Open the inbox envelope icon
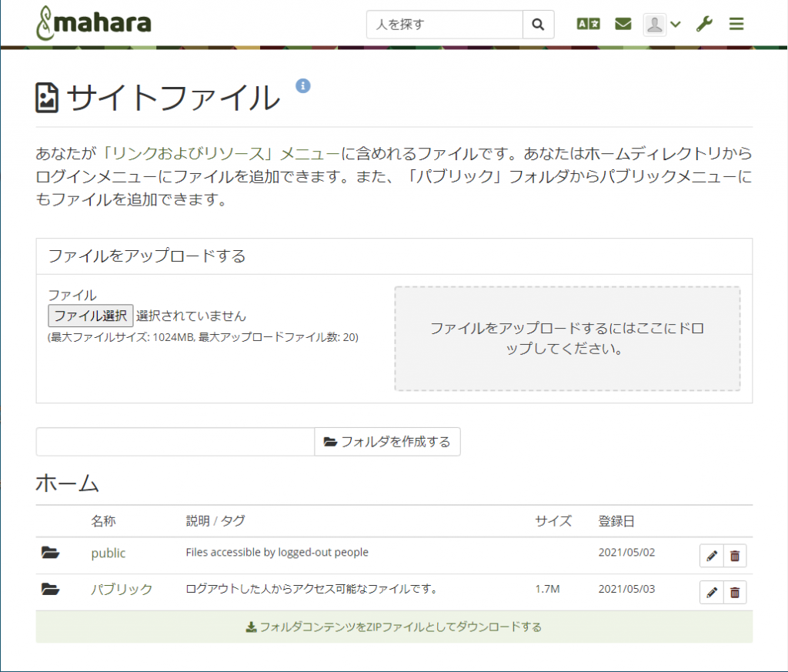 pos(623,25)
